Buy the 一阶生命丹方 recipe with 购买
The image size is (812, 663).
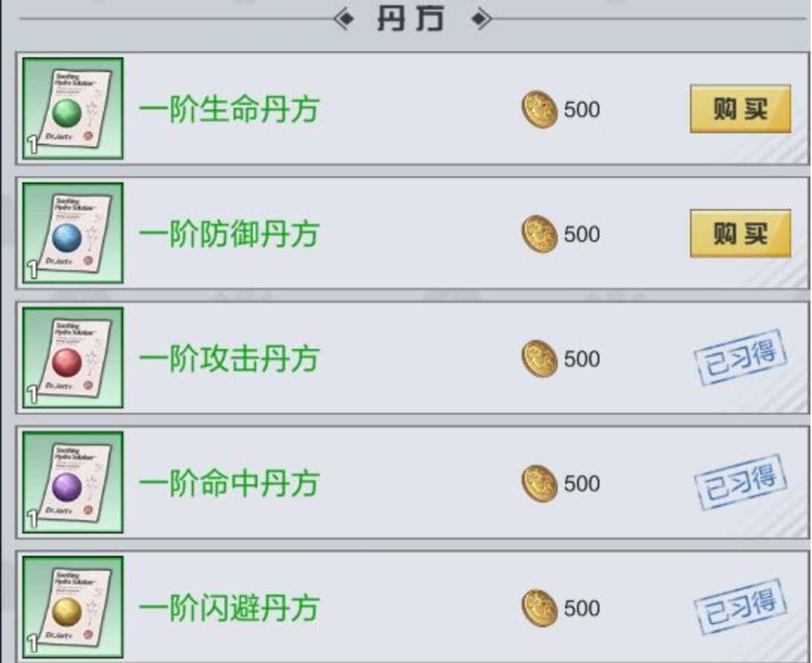pos(741,109)
